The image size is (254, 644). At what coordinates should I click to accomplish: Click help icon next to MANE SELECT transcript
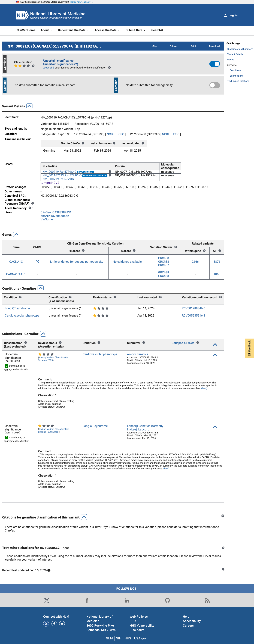point(110,171)
